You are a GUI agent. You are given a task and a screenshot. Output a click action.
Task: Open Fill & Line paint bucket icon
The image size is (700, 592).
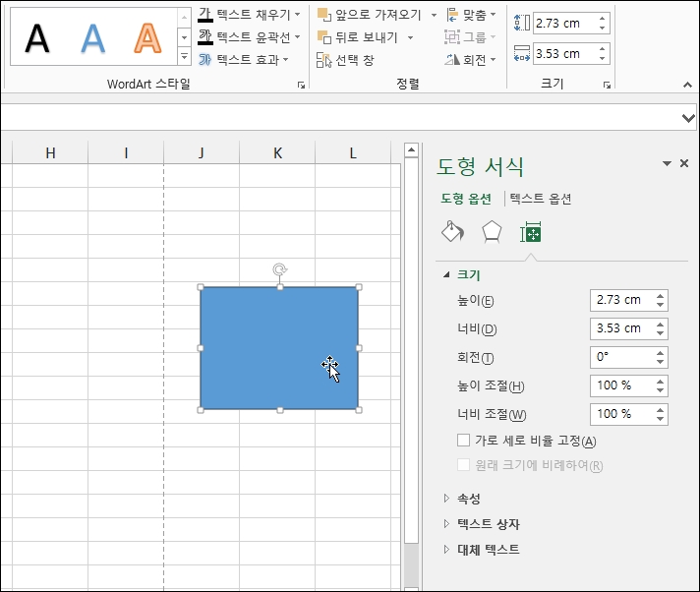[x=452, y=232]
